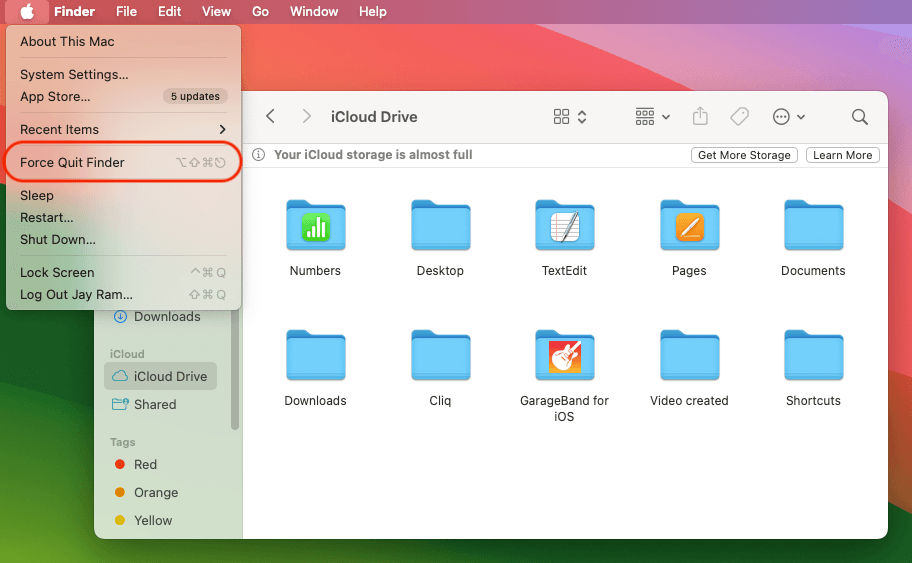Screen dimensions: 912x563
Task: Open the Edit menu
Action: (x=169, y=11)
